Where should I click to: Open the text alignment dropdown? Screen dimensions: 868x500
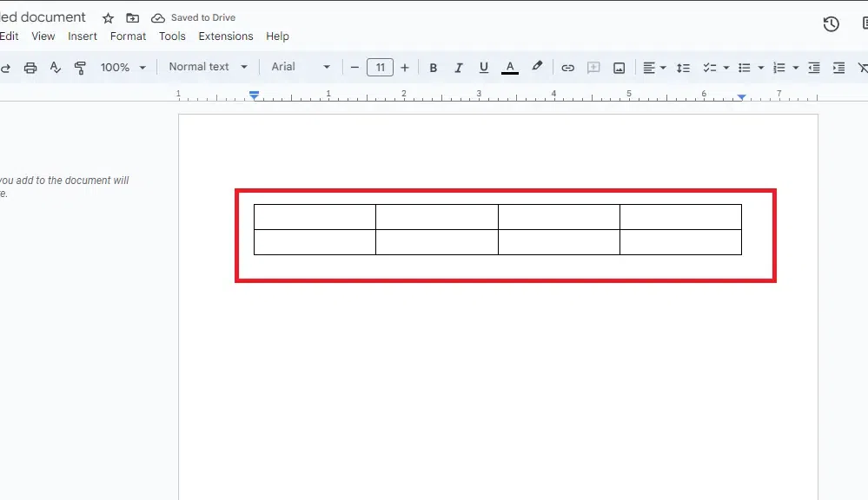[653, 68]
